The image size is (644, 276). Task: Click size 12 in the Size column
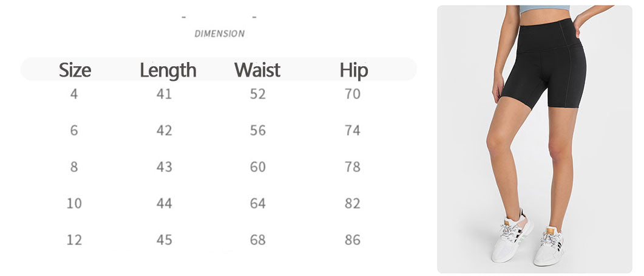(x=74, y=240)
